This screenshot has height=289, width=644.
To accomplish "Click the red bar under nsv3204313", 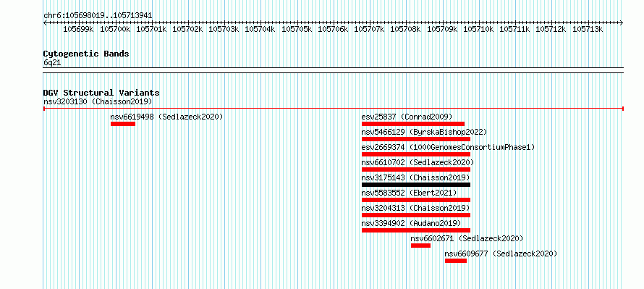I will pos(416,215).
